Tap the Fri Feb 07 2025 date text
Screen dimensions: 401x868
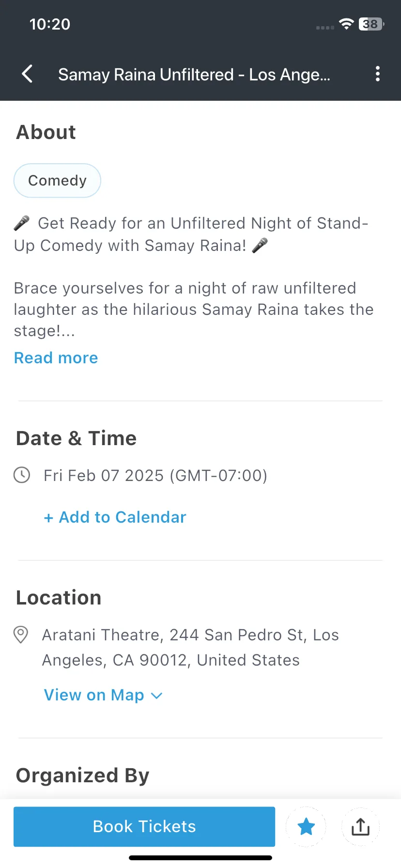[x=104, y=475]
